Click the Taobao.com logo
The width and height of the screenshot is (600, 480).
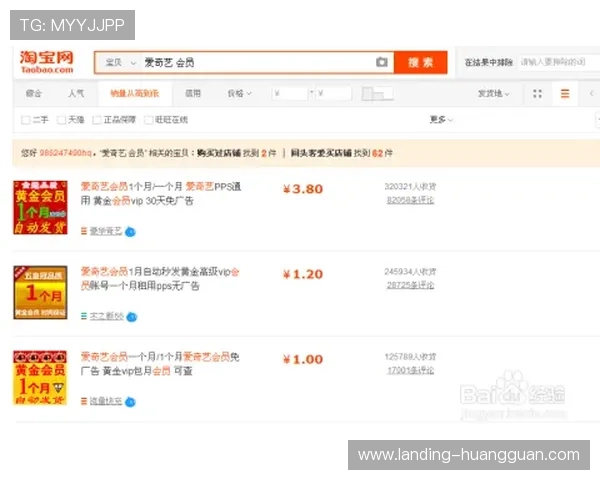(x=47, y=62)
